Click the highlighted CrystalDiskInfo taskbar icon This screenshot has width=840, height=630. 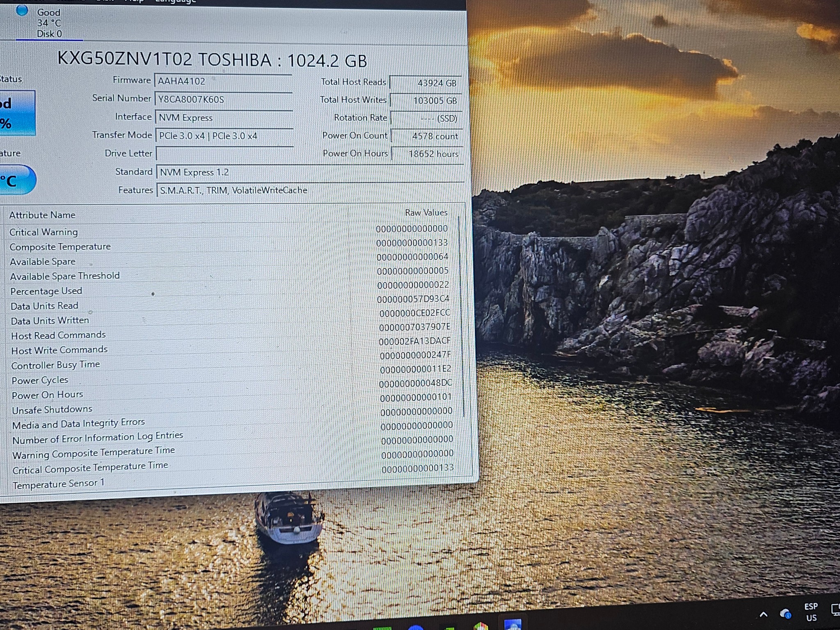click(x=512, y=625)
